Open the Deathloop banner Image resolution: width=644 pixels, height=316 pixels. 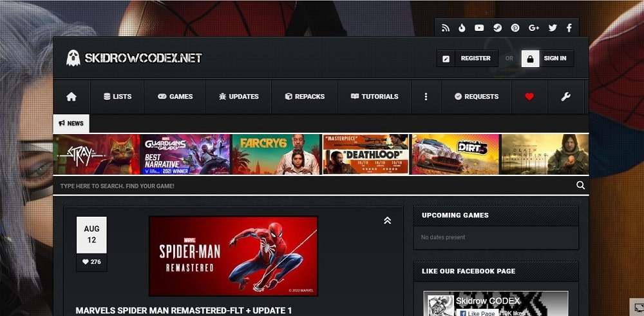366,154
